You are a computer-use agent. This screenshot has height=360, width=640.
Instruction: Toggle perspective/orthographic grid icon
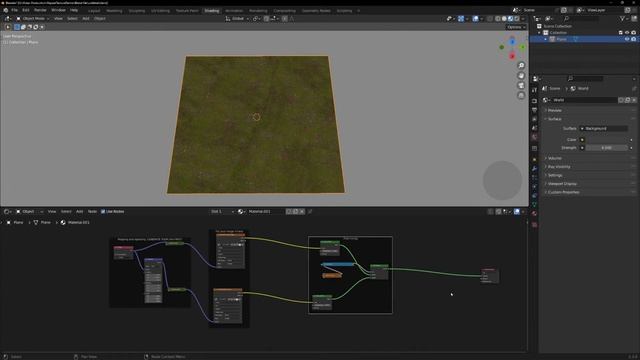pos(521,95)
